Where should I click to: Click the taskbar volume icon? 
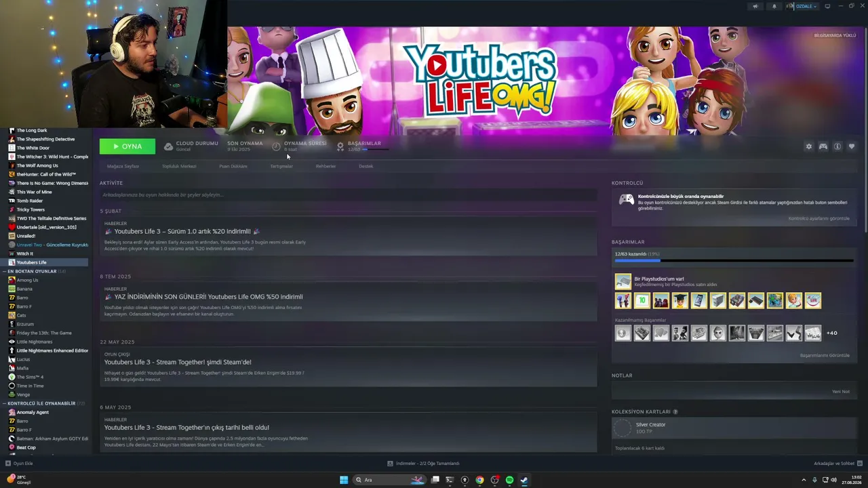click(x=833, y=480)
